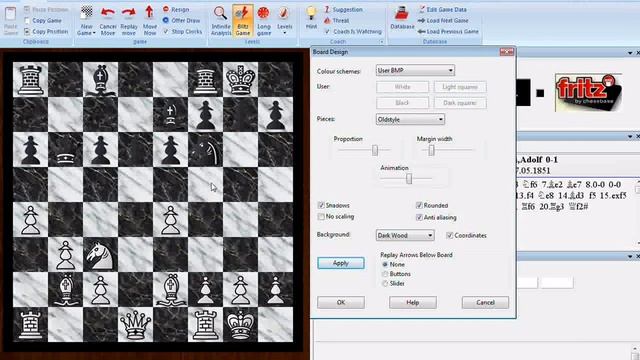The image size is (640, 360).
Task: Select the None replay arrows option
Action: click(384, 264)
